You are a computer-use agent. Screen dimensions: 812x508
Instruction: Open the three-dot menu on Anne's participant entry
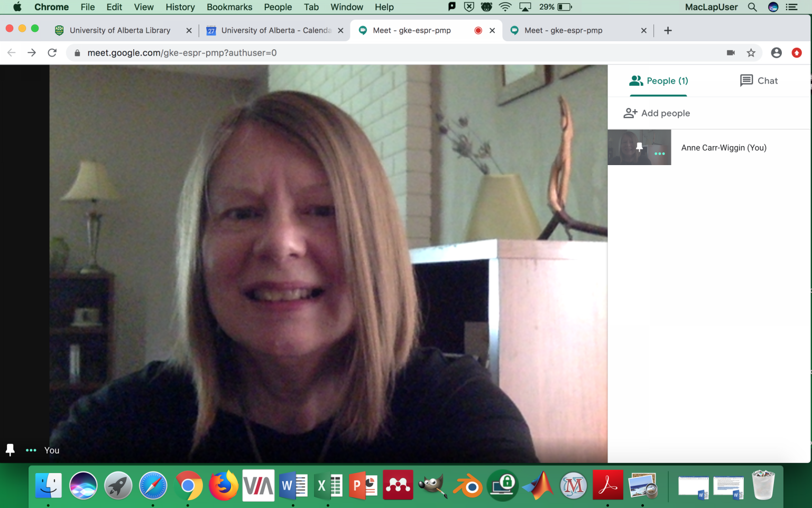(x=660, y=154)
